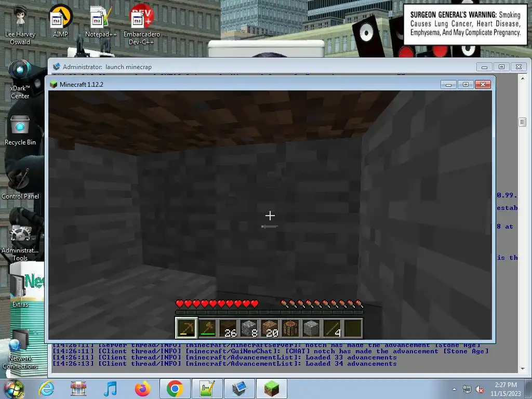Click the crosshair in the game view
This screenshot has width=532, height=399.
[x=270, y=215]
